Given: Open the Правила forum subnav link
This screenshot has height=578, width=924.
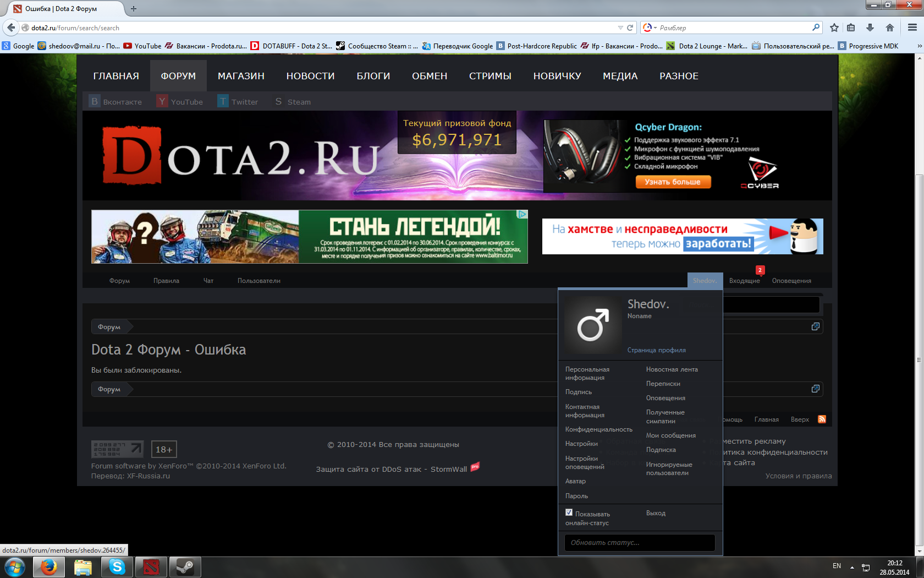Looking at the screenshot, I should coord(166,281).
